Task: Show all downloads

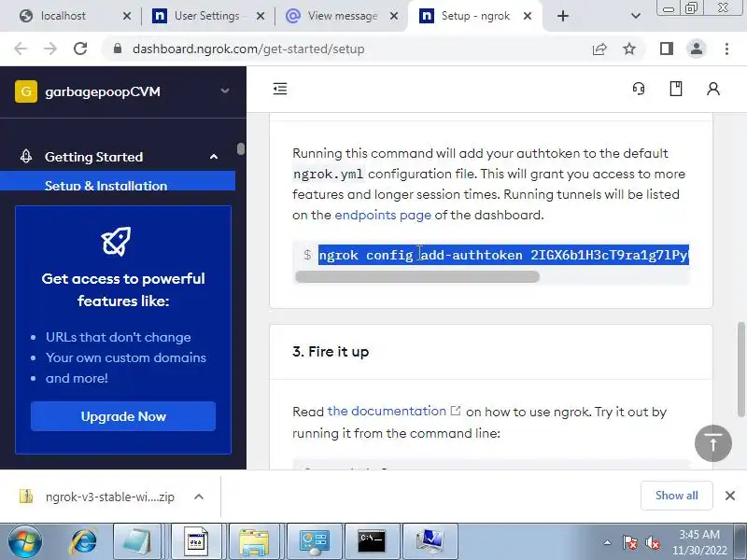Action: coord(676,496)
